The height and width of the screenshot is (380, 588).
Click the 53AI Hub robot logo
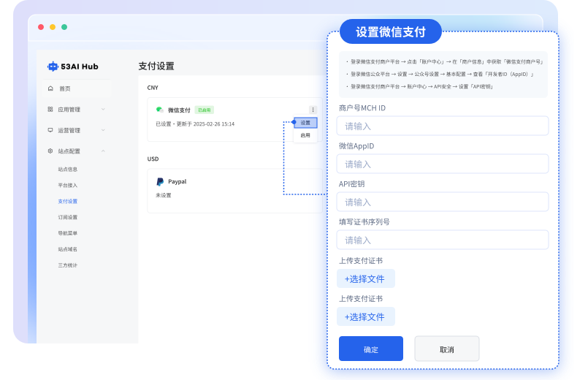click(53, 66)
